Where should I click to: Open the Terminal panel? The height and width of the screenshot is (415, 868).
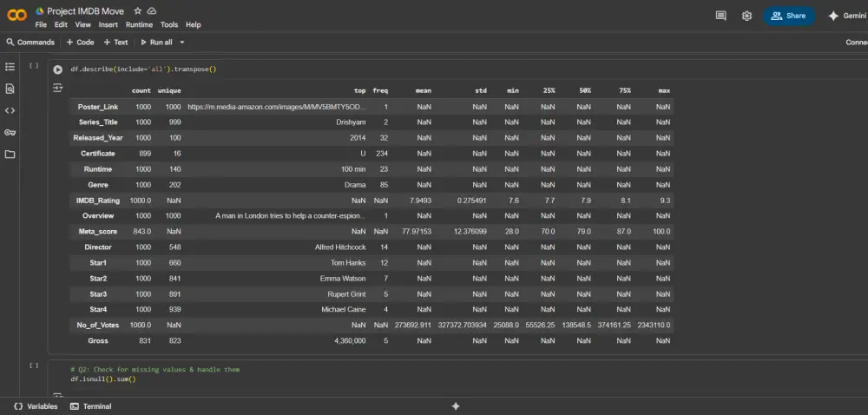91,406
